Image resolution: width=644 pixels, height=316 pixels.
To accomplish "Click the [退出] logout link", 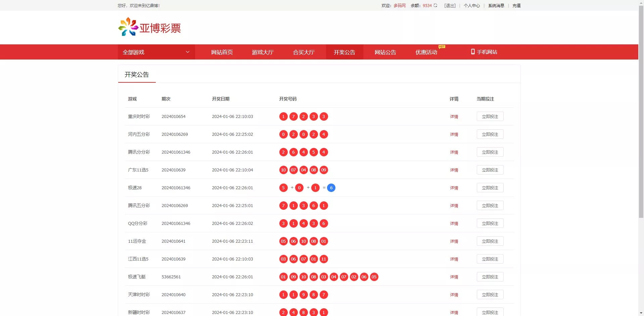I will (450, 5).
